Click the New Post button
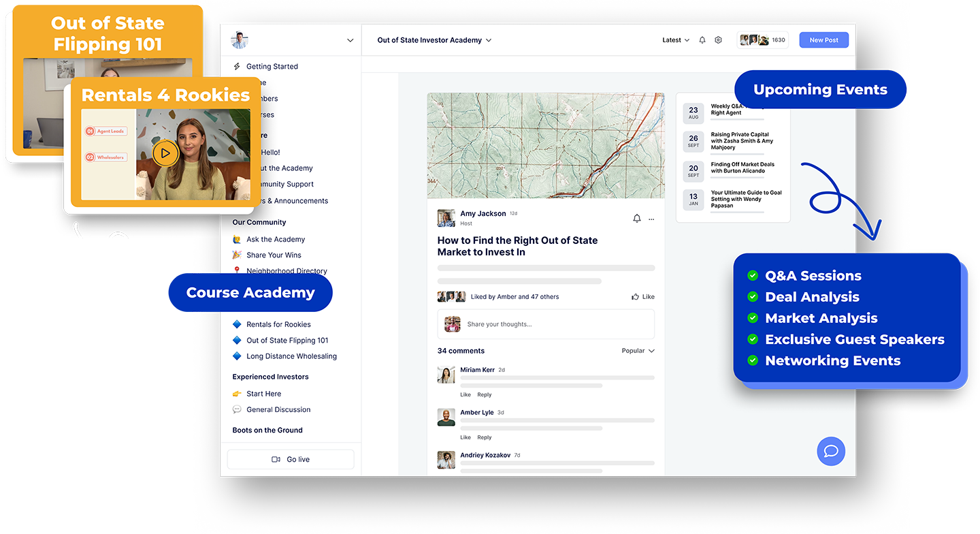The width and height of the screenshot is (980, 534). tap(823, 40)
